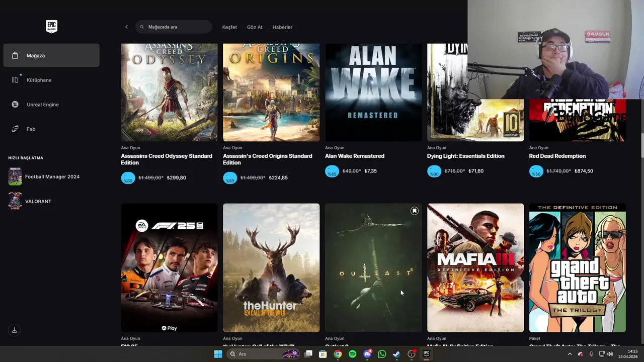Focus the Mağazada ara search field
Image resolution: width=644 pixels, height=362 pixels.
click(174, 27)
